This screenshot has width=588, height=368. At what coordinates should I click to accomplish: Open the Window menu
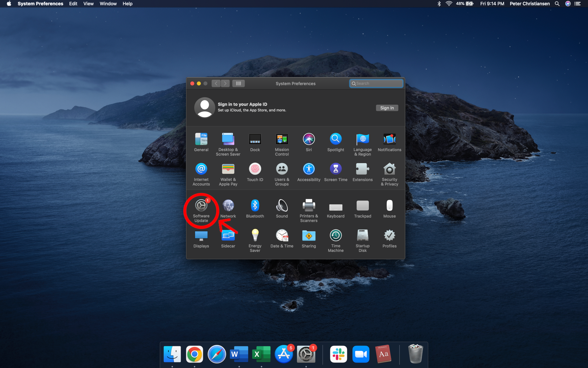(x=108, y=4)
